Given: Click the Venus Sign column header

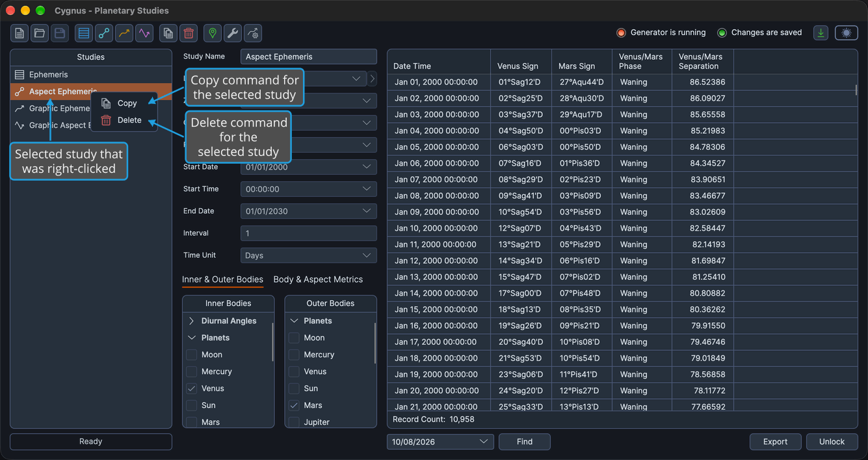Looking at the screenshot, I should coord(521,62).
